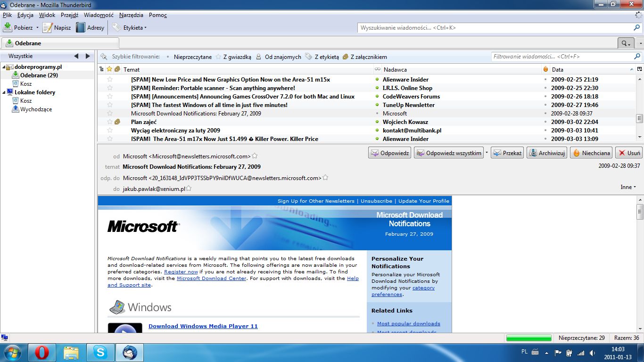Toggle the Nieprzeczytane quick filter

[189, 57]
